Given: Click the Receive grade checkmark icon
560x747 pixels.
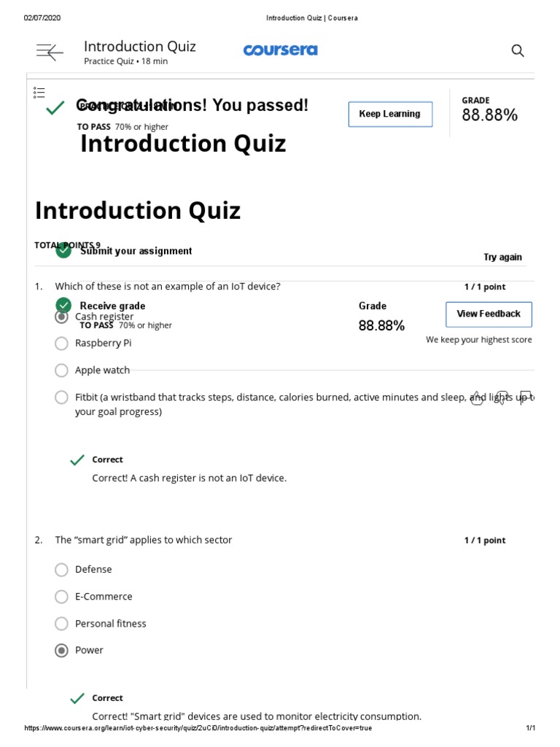Looking at the screenshot, I should tap(63, 306).
